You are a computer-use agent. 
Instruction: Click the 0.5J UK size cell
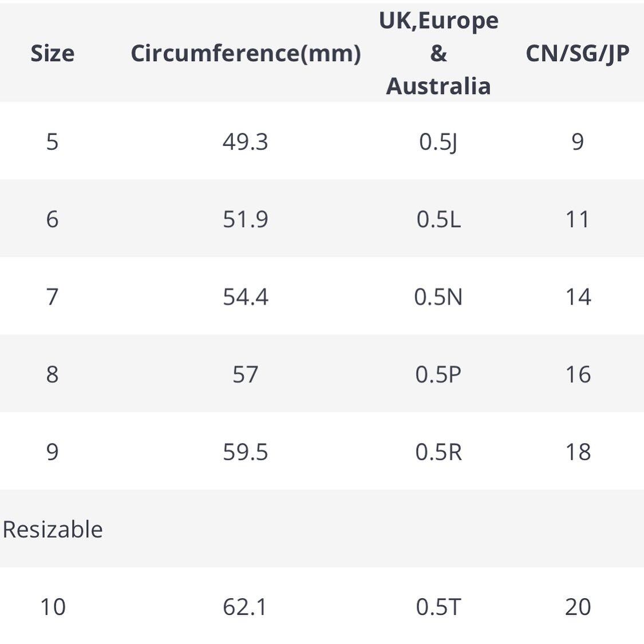point(438,141)
